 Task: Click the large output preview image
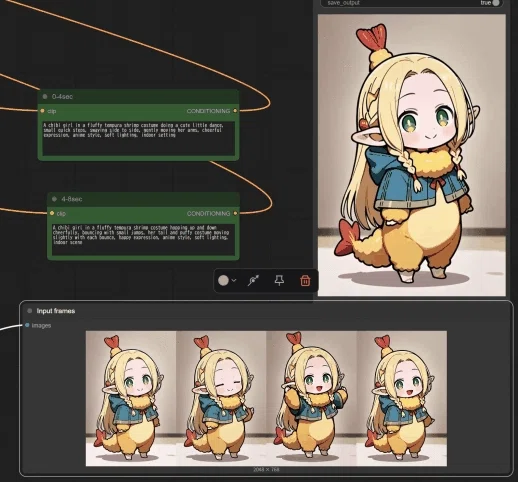[412, 155]
